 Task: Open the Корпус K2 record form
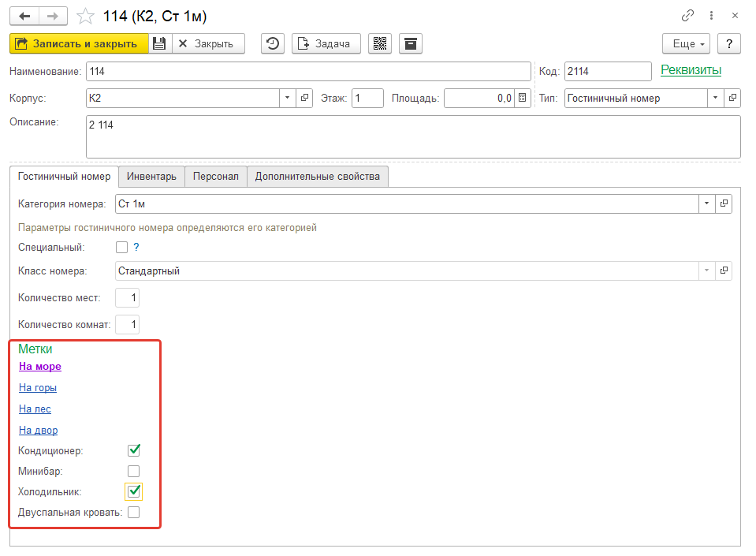304,98
